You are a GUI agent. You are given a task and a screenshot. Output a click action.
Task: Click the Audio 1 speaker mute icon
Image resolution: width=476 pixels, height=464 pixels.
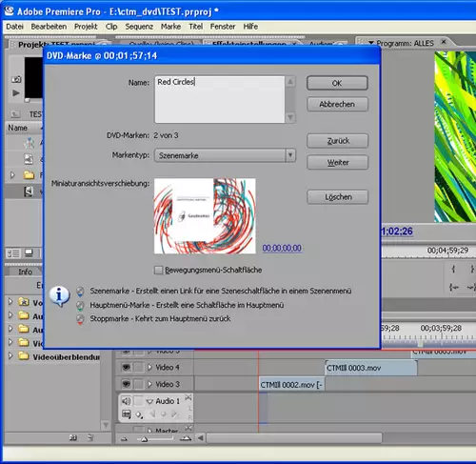pyautogui.click(x=127, y=401)
